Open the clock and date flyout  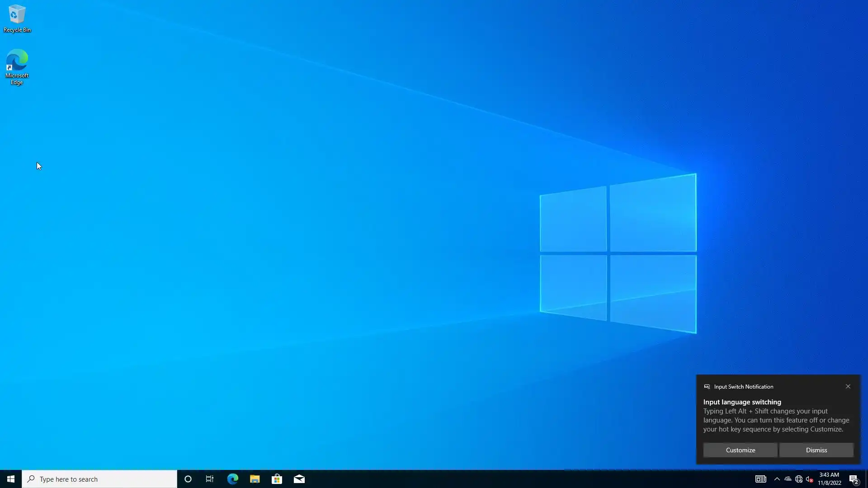coord(829,479)
